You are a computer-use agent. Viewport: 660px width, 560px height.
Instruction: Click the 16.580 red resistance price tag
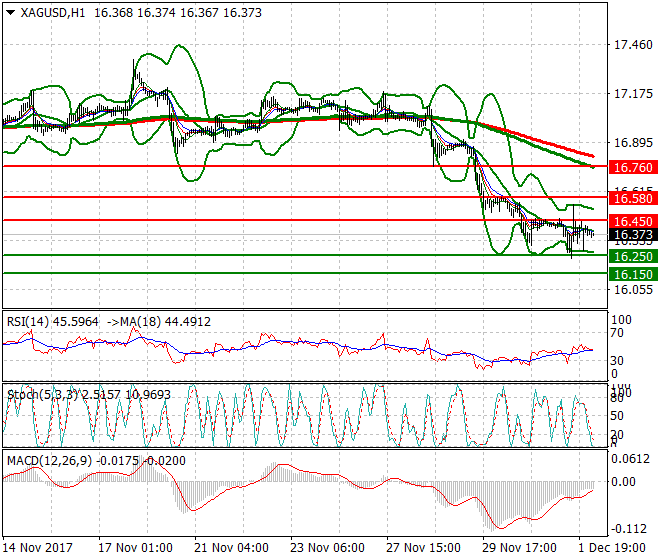pos(631,200)
